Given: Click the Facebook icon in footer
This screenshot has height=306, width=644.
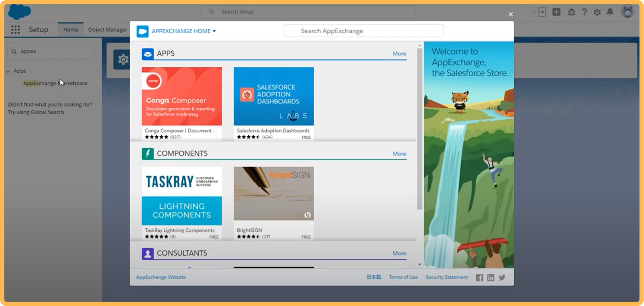Looking at the screenshot, I should [479, 278].
